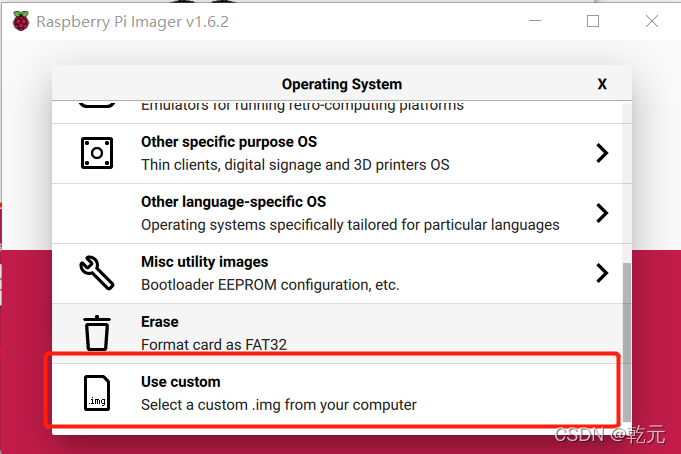Minimize the Raspberry Pi Imager window

pyautogui.click(x=535, y=21)
